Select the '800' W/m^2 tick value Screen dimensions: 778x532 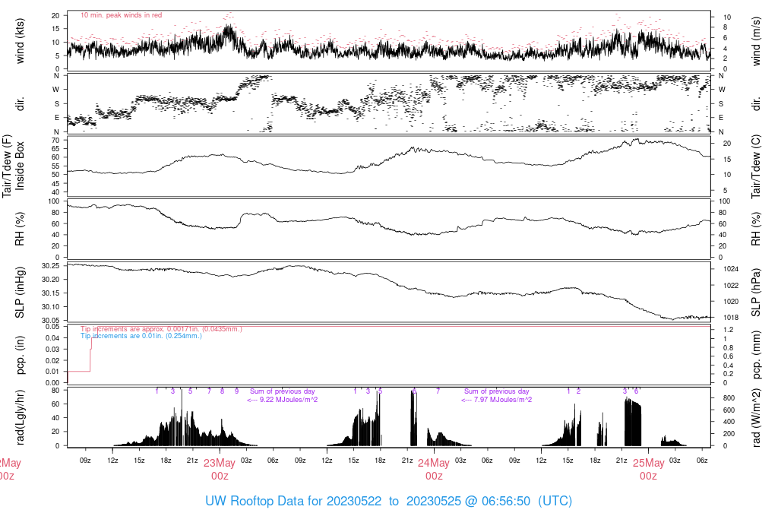coord(729,398)
